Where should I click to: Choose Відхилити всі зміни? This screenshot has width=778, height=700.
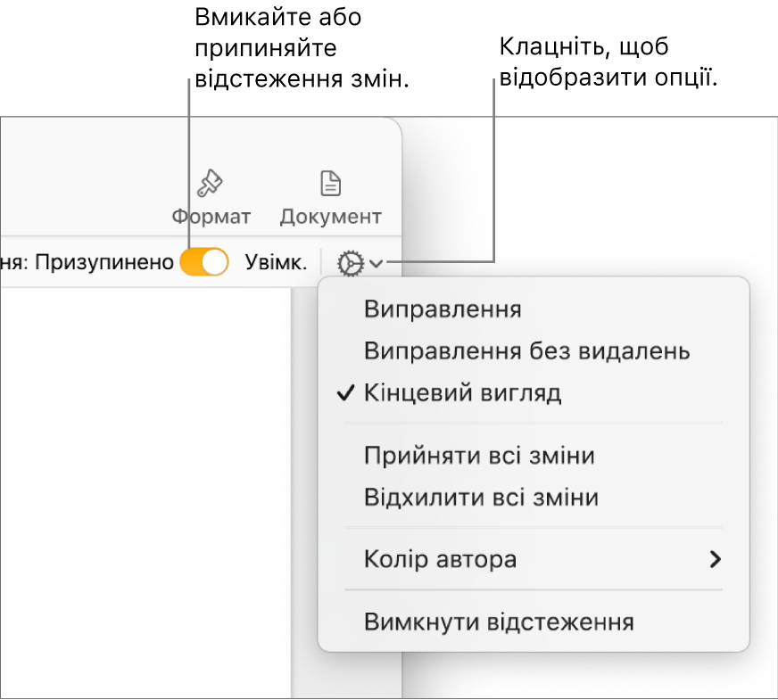pyautogui.click(x=534, y=497)
